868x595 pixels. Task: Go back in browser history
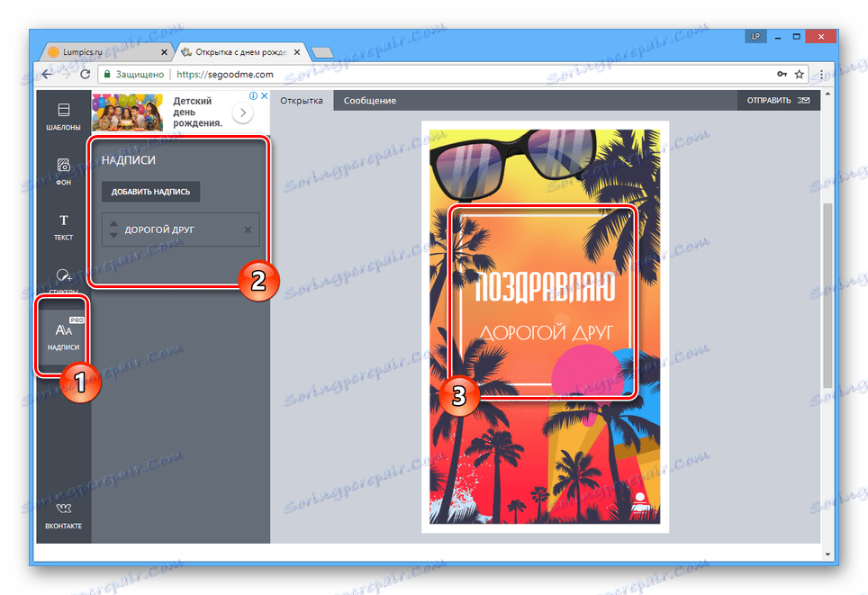click(x=48, y=74)
